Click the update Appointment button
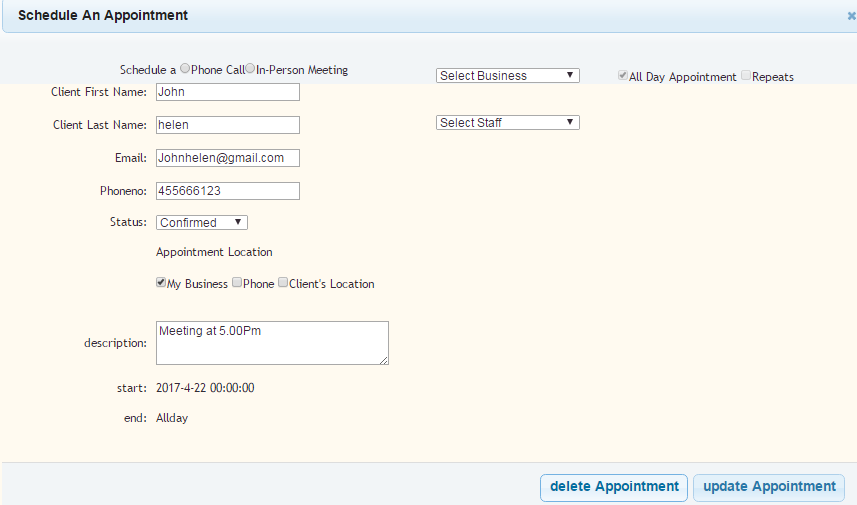Screen dimensions: 857x505 769,487
